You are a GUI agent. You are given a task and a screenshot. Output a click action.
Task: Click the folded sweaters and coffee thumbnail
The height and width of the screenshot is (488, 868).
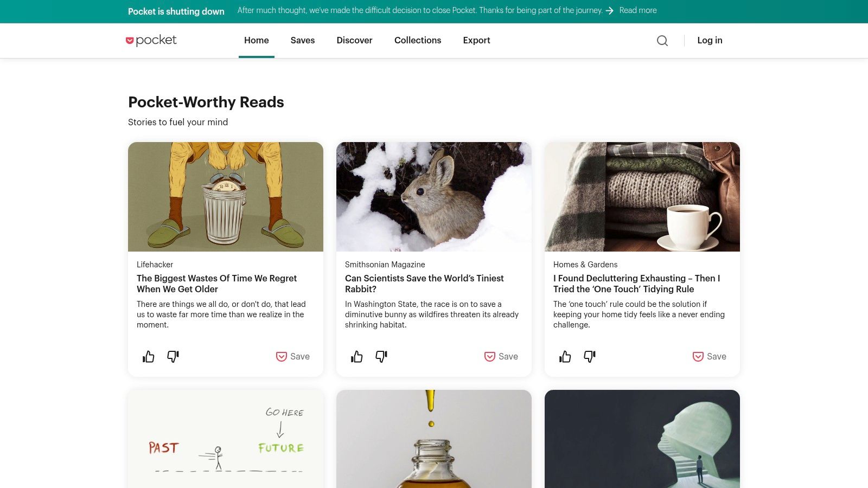point(642,197)
